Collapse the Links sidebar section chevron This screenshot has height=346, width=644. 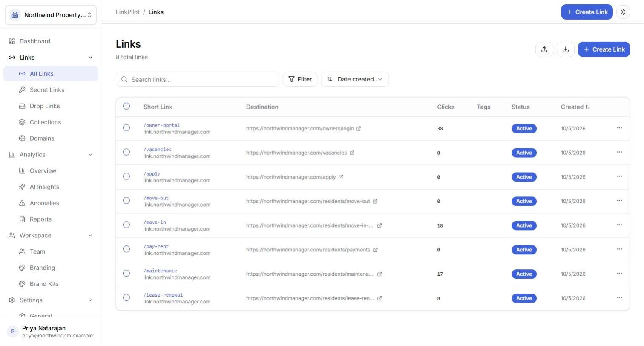[x=90, y=58]
